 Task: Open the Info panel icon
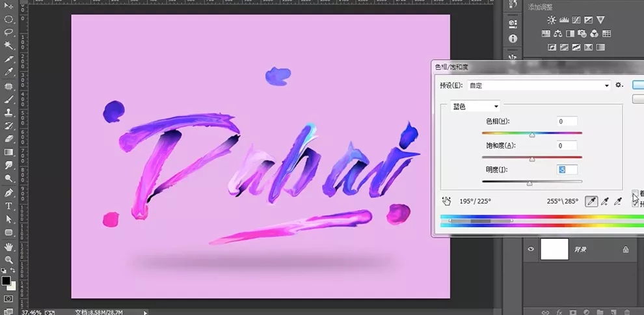(x=513, y=38)
